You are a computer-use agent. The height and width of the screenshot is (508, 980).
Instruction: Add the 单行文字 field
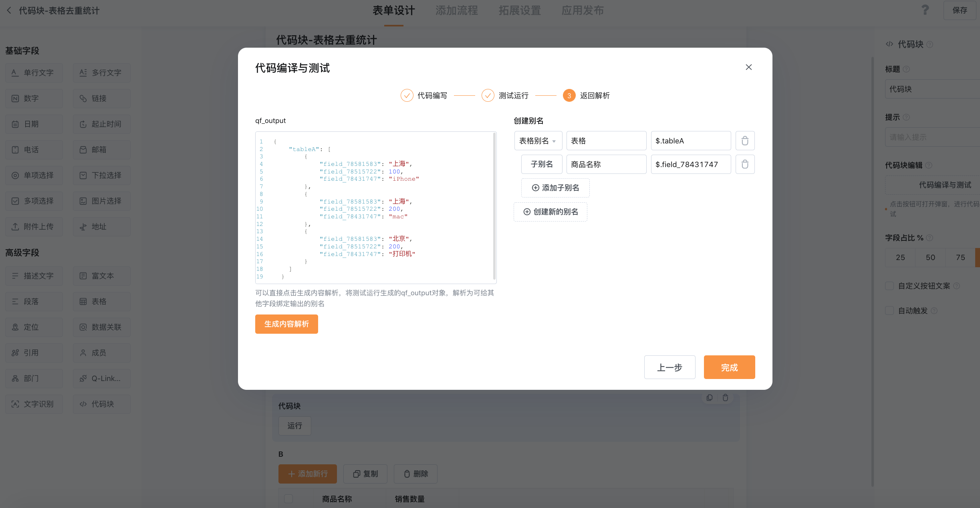point(34,73)
